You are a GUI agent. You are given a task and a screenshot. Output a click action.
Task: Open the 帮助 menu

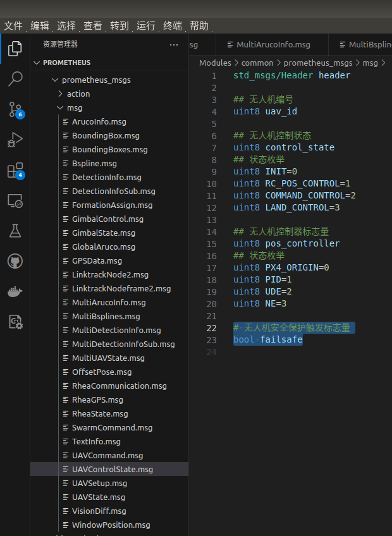[199, 26]
